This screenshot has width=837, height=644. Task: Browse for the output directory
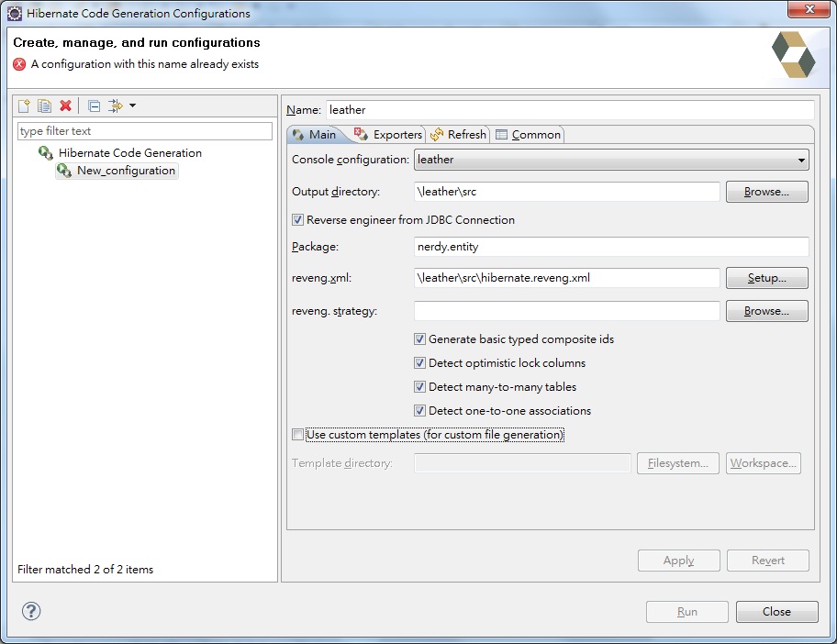click(766, 192)
